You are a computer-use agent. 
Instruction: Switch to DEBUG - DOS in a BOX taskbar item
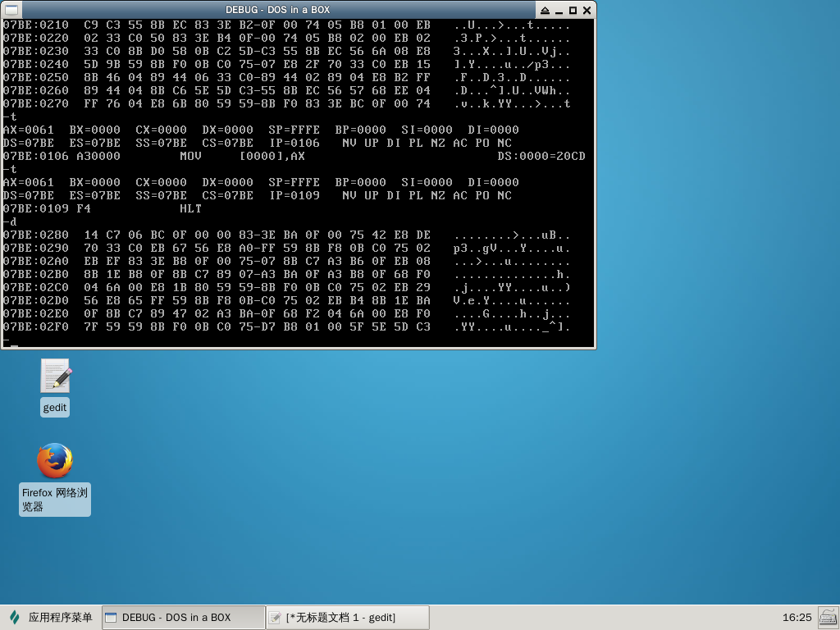[183, 618]
